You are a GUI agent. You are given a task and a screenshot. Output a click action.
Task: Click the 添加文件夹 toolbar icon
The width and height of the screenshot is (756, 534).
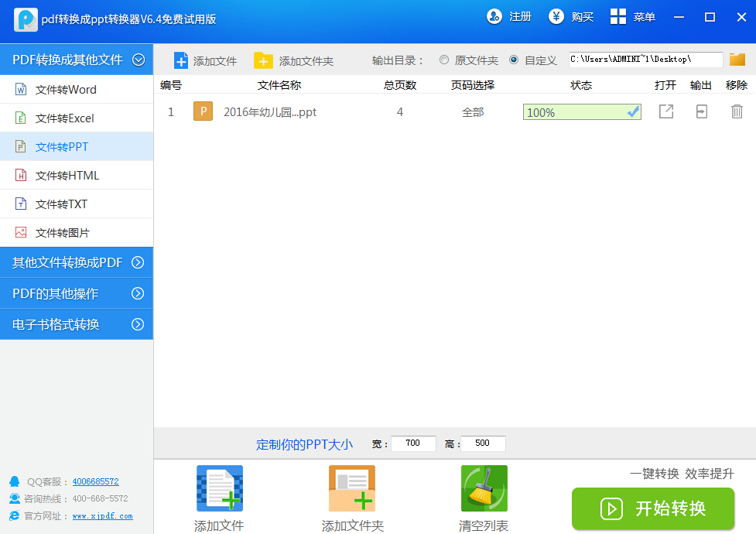(x=263, y=60)
